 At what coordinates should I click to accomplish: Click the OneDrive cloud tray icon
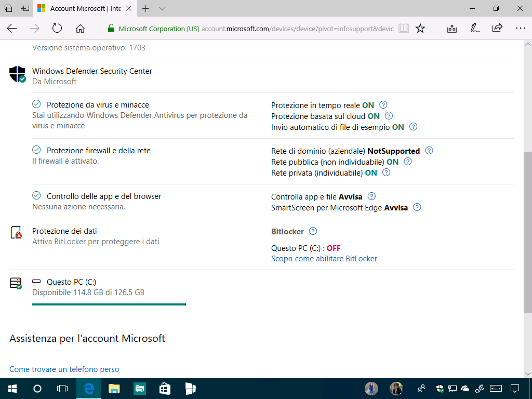(465, 389)
